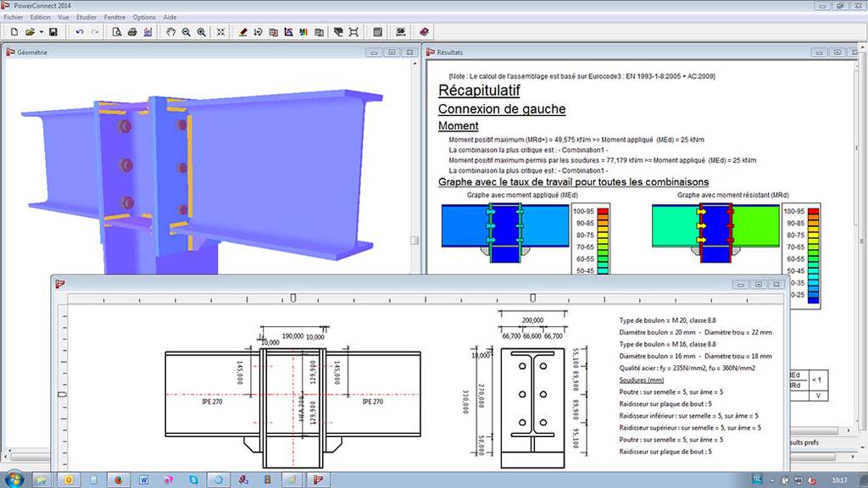Click the Géométrie vertical scrollbar thumb
This screenshot has height=488, width=868.
[415, 240]
